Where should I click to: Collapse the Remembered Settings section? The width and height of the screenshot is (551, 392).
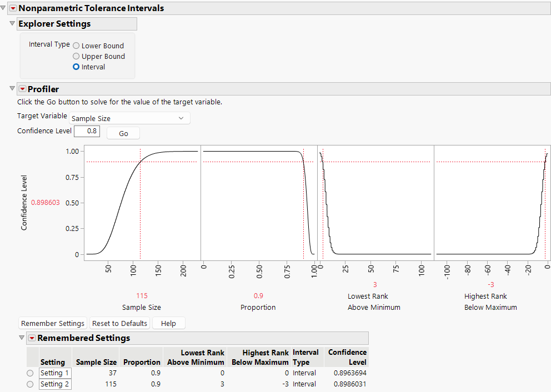(x=22, y=338)
